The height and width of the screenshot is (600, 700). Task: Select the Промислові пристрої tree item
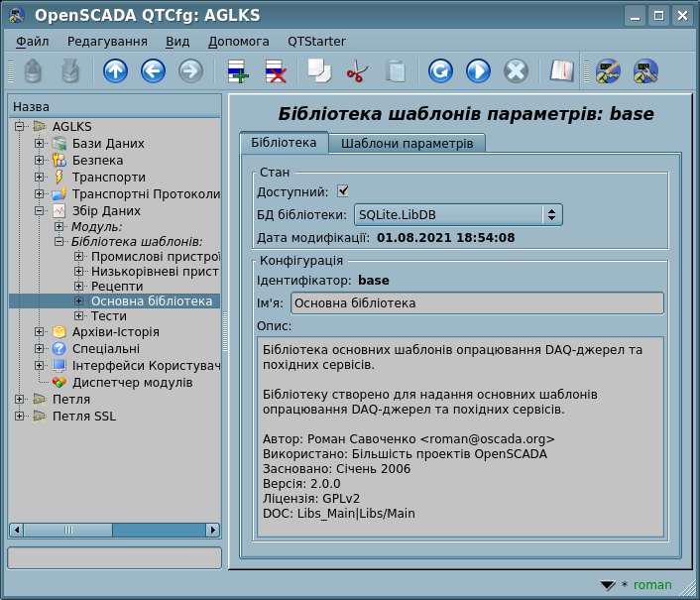click(156, 257)
